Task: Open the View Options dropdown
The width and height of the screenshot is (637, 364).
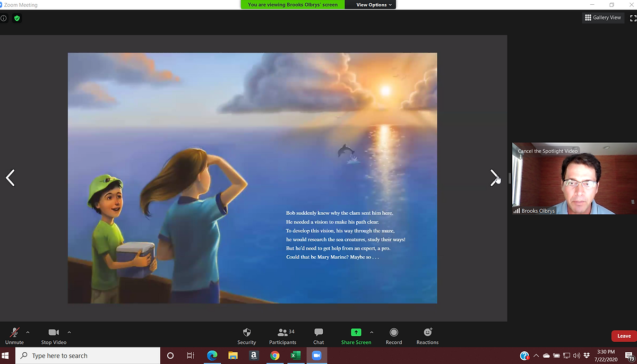Action: click(374, 5)
